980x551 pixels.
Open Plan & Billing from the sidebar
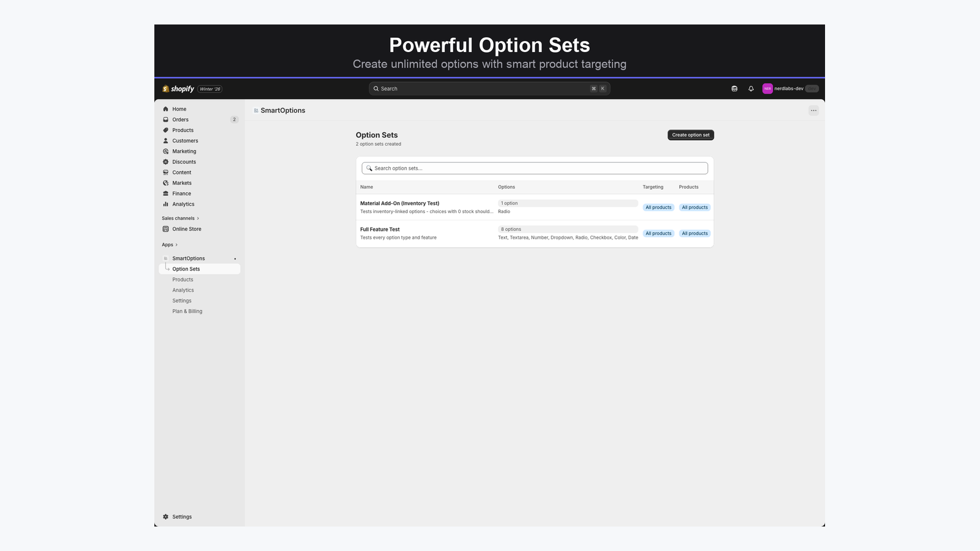(x=187, y=310)
